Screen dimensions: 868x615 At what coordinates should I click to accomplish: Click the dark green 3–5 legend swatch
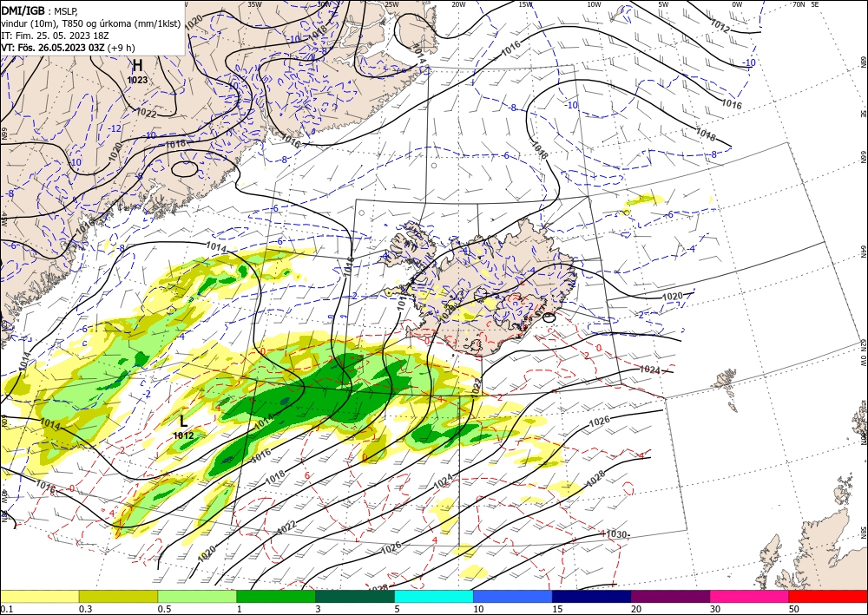click(355, 596)
